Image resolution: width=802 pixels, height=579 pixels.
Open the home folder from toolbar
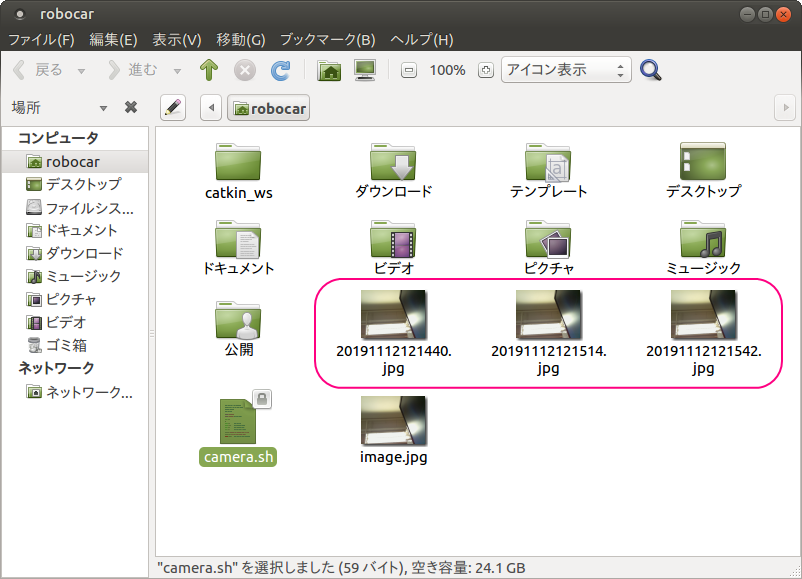tap(329, 70)
